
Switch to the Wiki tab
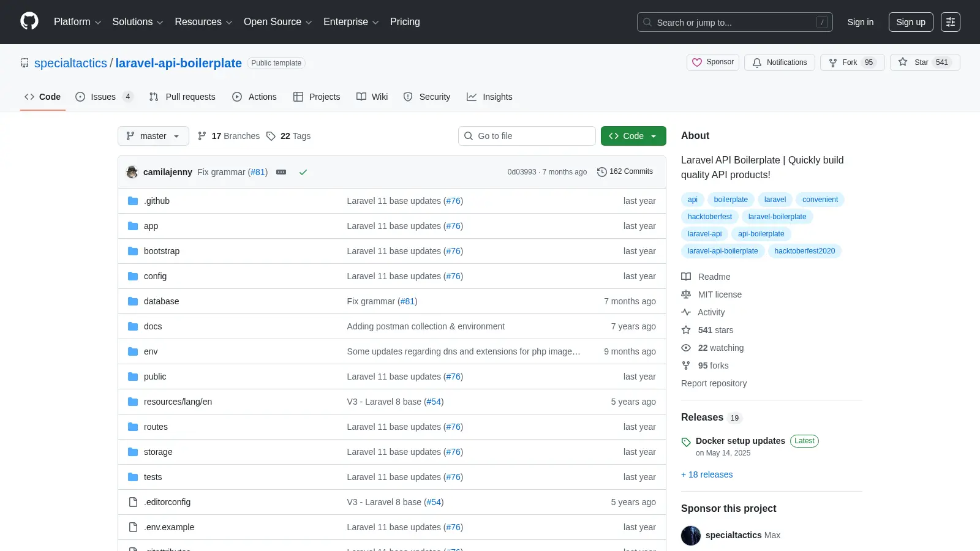click(372, 97)
